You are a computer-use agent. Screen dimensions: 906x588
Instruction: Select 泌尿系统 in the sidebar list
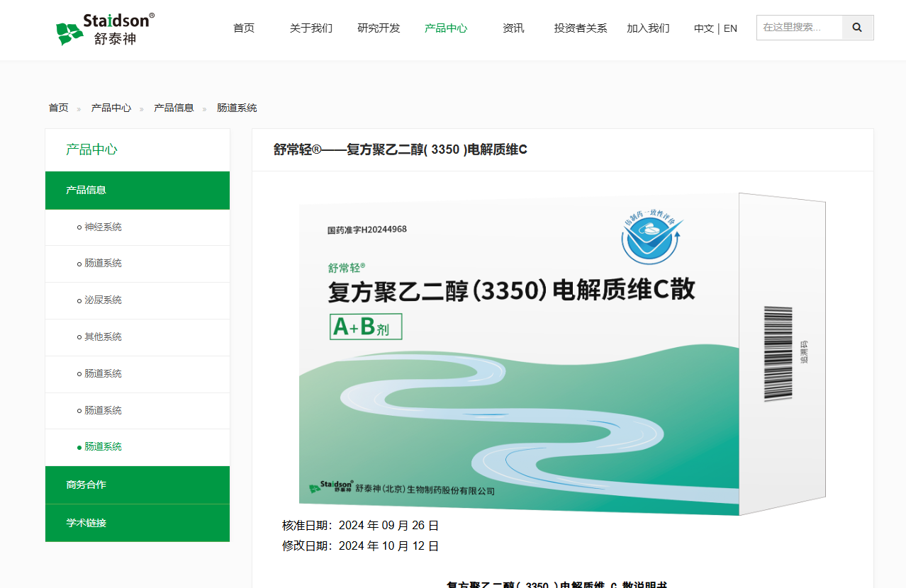pos(103,300)
